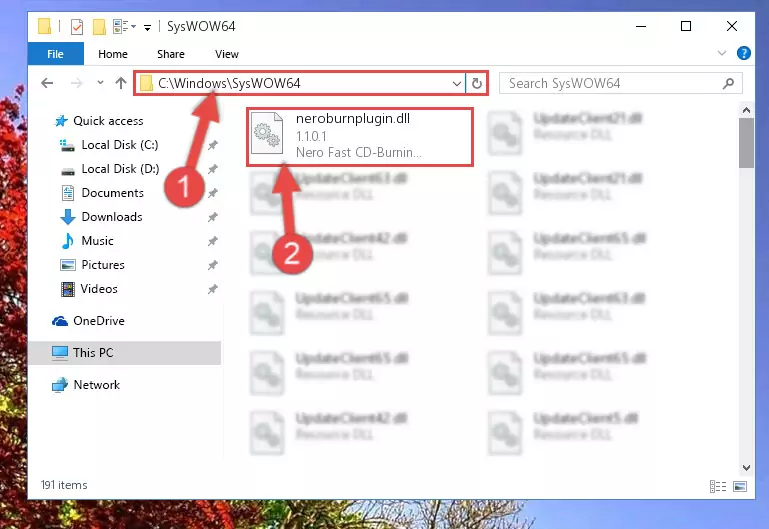Open the Home ribbon tab
The height and width of the screenshot is (529, 769).
click(x=113, y=54)
